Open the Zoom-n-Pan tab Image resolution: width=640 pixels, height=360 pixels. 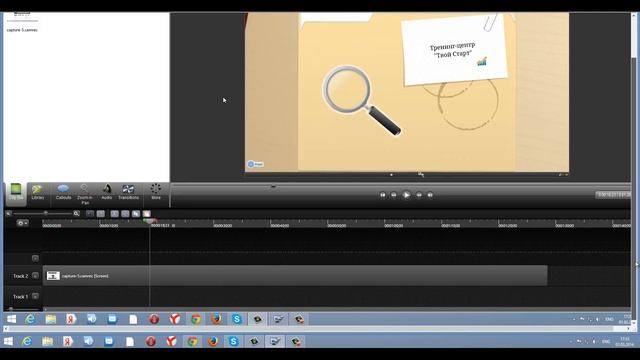(x=84, y=194)
